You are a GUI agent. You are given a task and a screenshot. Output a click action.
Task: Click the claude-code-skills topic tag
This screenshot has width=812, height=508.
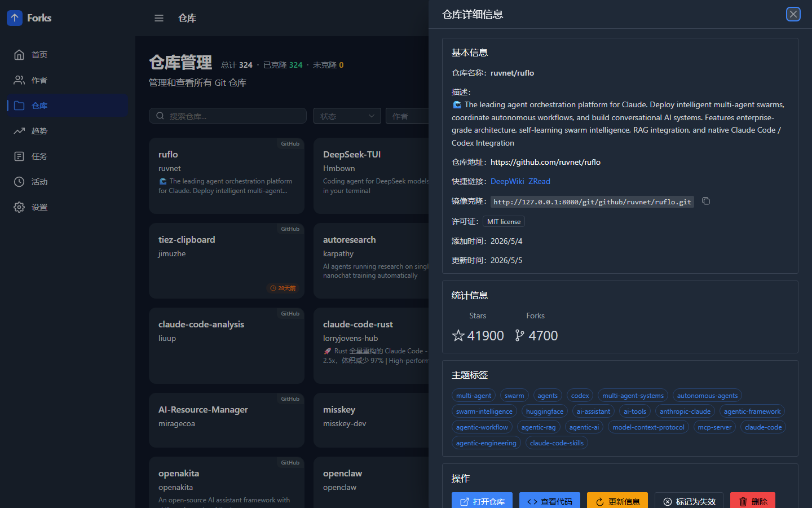click(x=557, y=443)
